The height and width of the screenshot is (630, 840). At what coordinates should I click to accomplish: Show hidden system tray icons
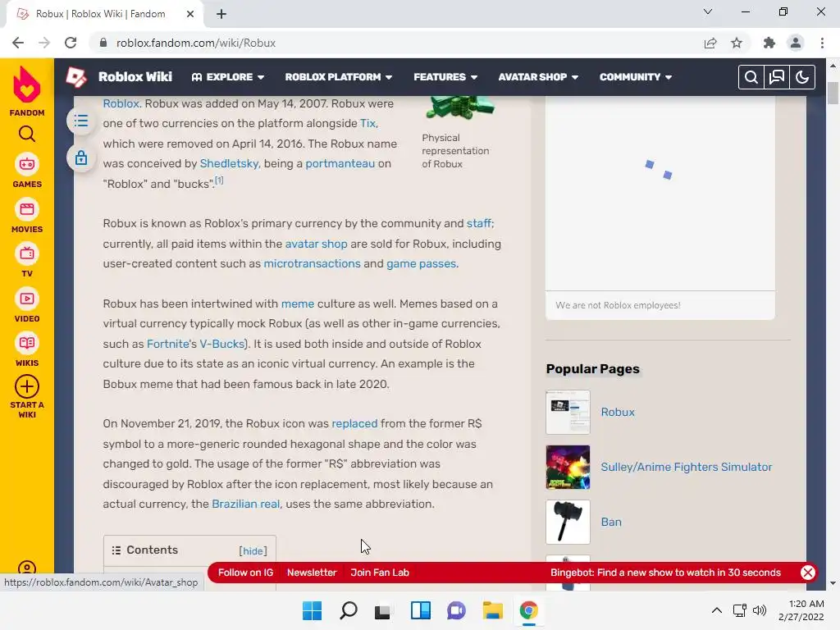(717, 610)
